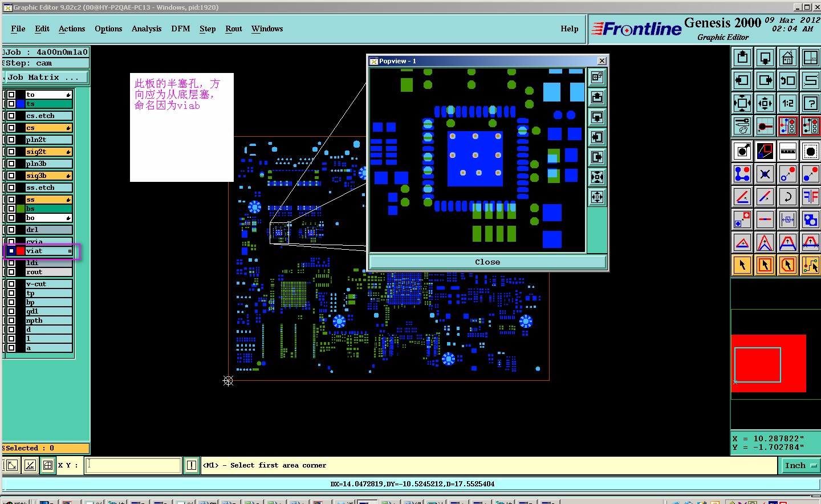The width and height of the screenshot is (821, 504).
Task: Click the pan down icon in main toolbar
Action: click(765, 58)
